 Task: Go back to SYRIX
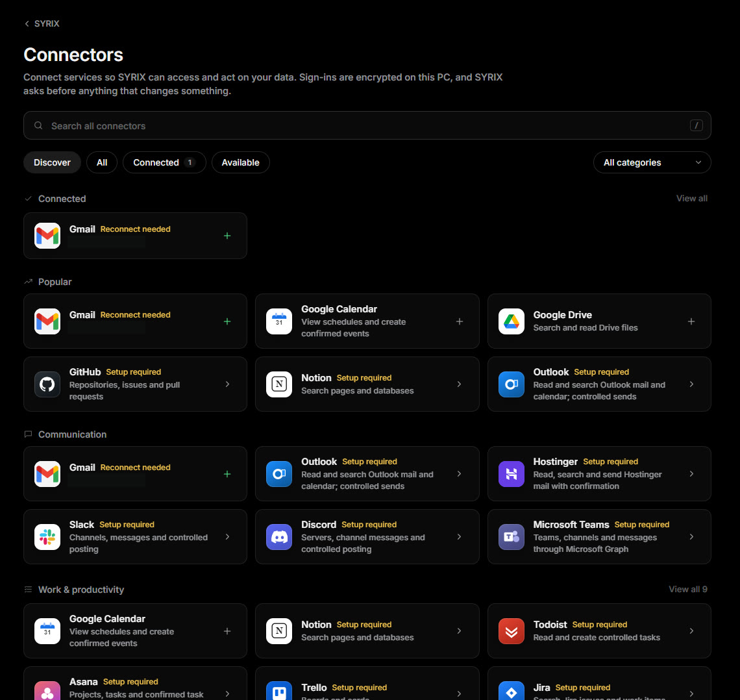42,23
